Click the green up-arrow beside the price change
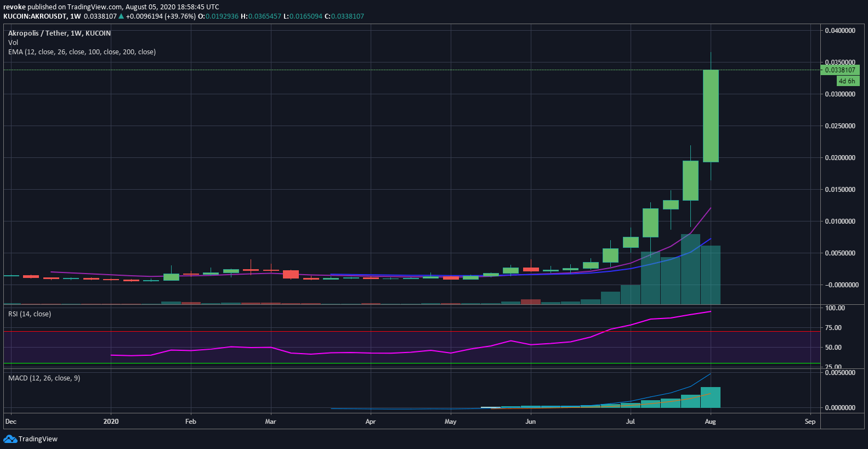868x449 pixels. pos(121,16)
